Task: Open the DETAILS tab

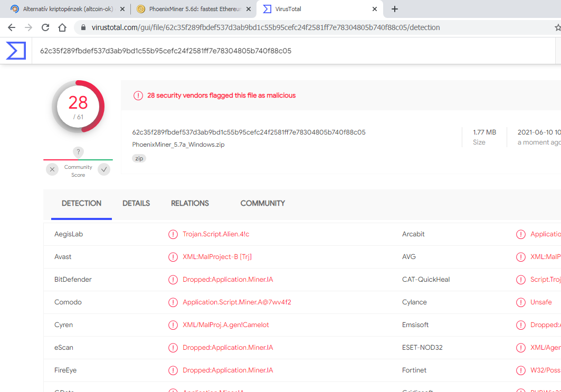Action: click(136, 204)
